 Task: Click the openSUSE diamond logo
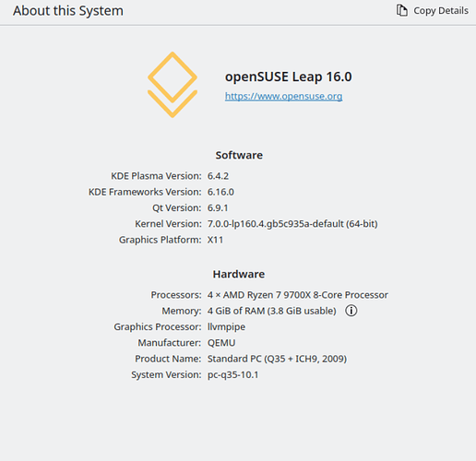tap(173, 85)
